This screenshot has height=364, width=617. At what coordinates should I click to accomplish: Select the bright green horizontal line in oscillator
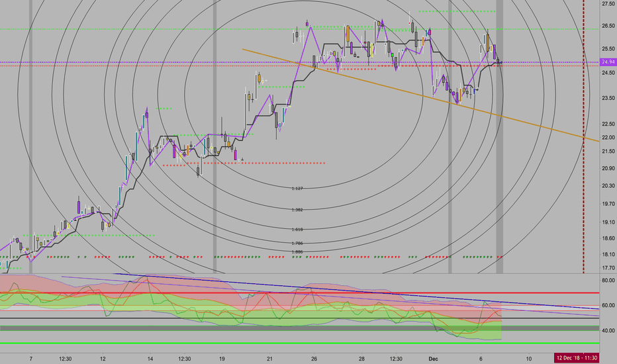(299, 343)
